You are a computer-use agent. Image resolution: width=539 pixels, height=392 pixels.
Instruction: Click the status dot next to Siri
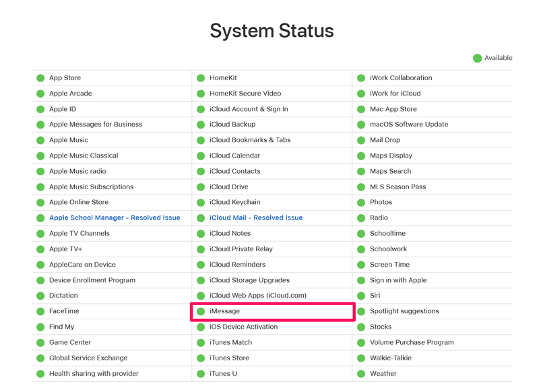click(x=361, y=296)
